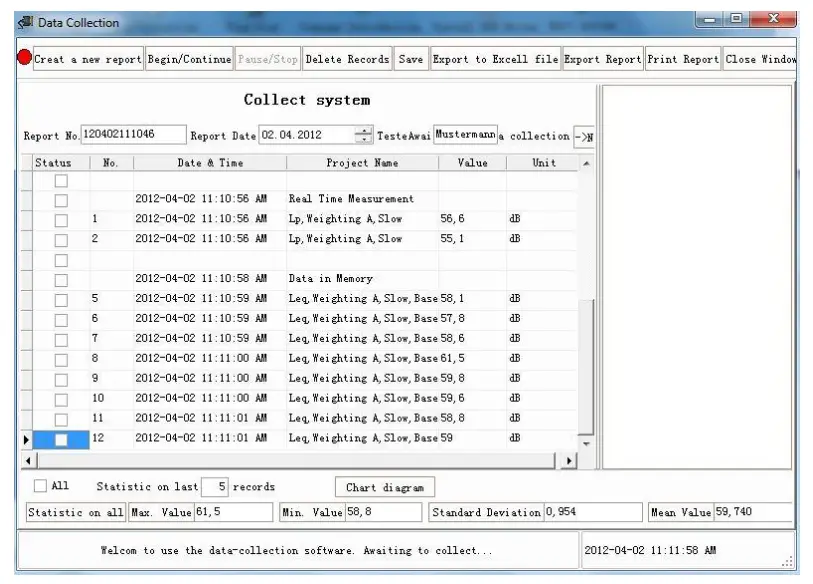Close the window with the X button
Image resolution: width=813 pixels, height=584 pixels.
coord(773,19)
